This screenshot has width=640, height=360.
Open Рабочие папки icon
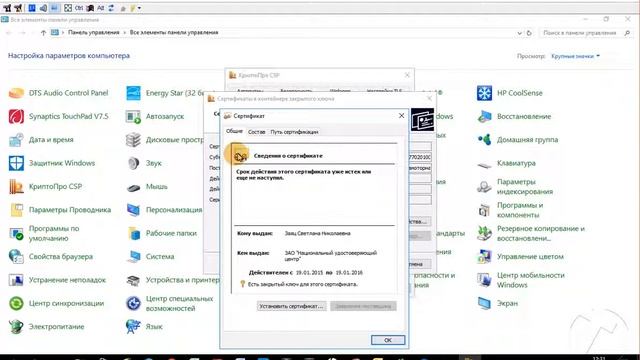133,233
